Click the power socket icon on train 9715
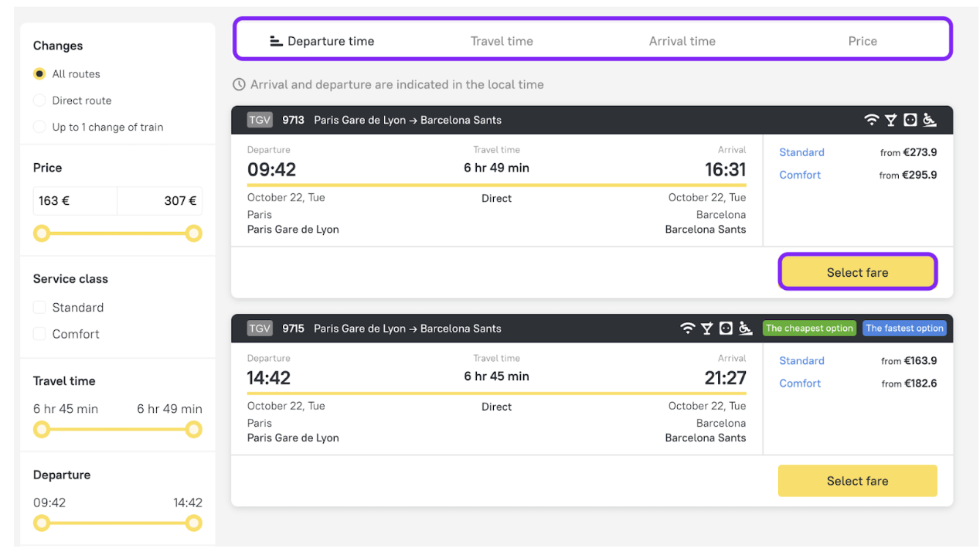 [x=726, y=329]
